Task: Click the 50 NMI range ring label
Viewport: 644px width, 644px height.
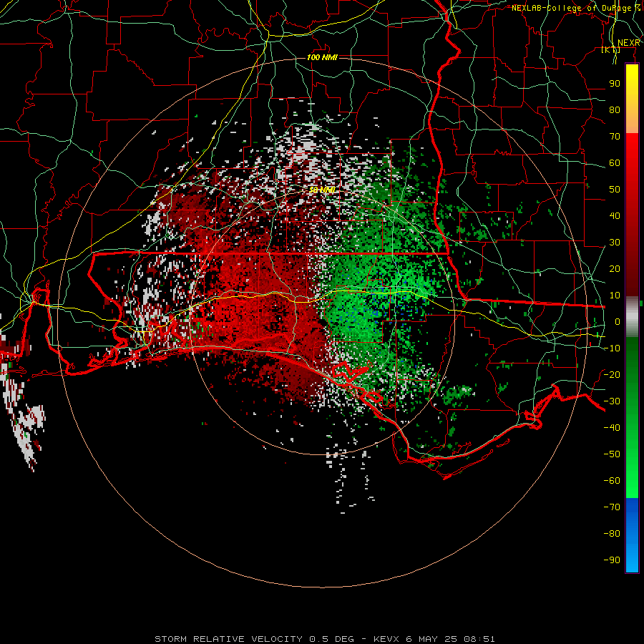Action: click(x=322, y=190)
